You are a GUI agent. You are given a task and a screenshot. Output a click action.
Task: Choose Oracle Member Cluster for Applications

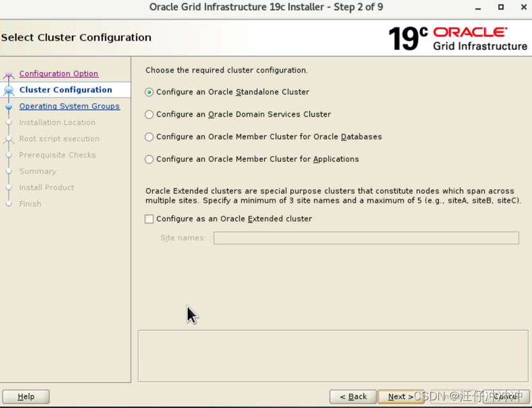148,159
